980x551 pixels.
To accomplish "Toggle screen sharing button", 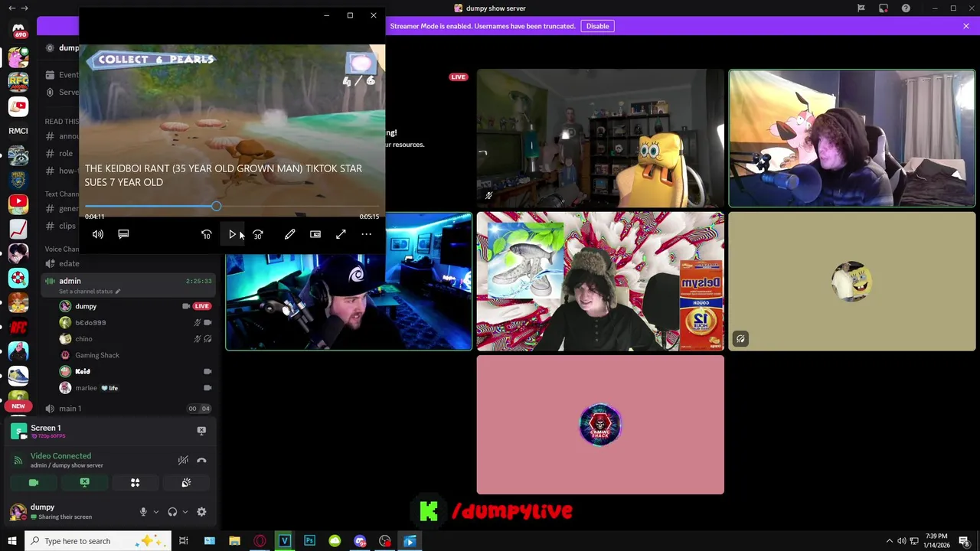I will [x=84, y=482].
